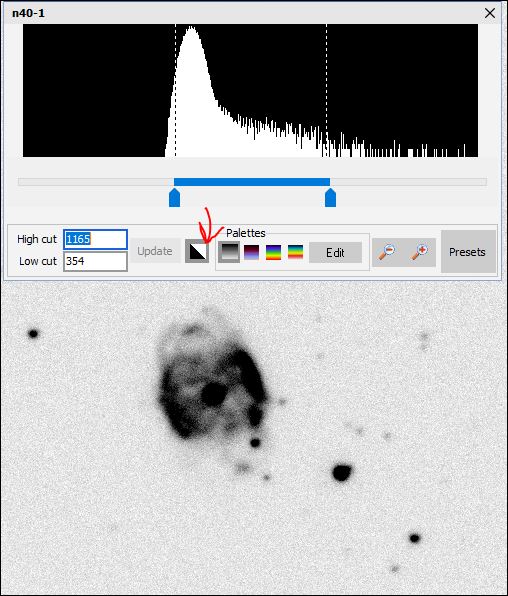Select the purple-magenta gradient palette
Image resolution: width=508 pixels, height=596 pixels.
[x=251, y=252]
